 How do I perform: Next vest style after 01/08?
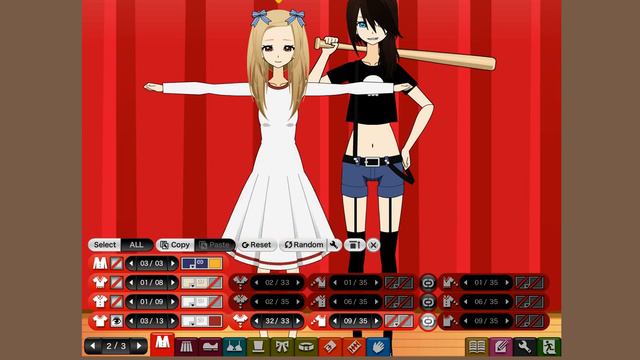click(173, 282)
